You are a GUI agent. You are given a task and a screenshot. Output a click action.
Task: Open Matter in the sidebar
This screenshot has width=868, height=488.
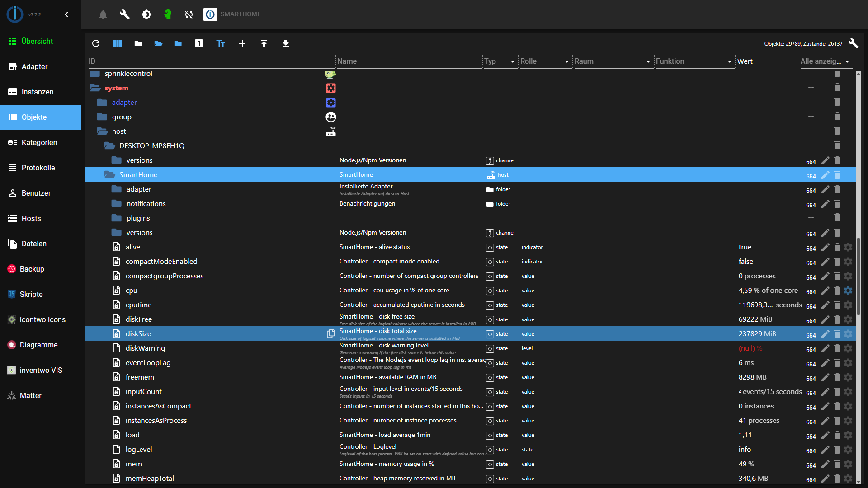click(41, 395)
